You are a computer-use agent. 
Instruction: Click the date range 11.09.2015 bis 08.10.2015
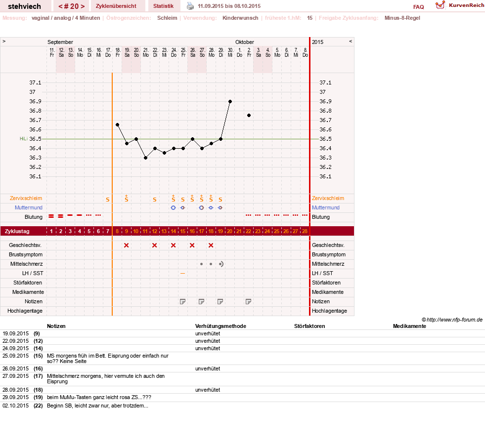[x=229, y=6]
